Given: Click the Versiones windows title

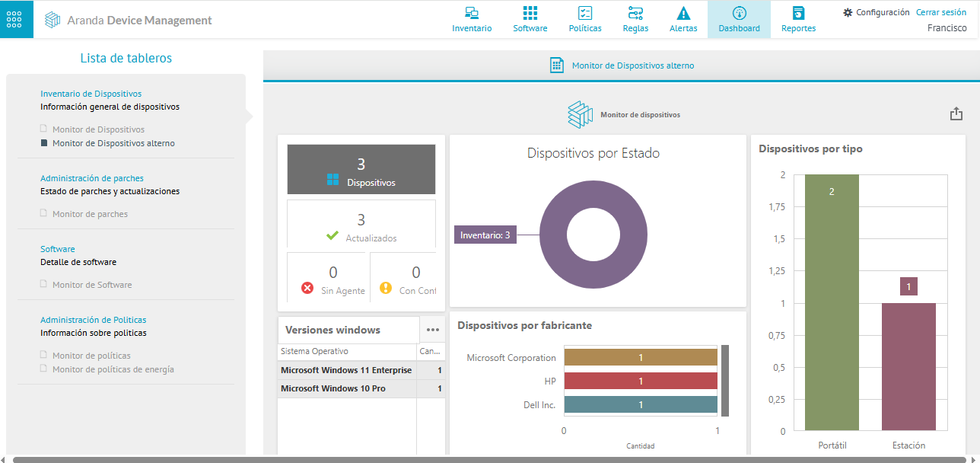Looking at the screenshot, I should tap(332, 330).
